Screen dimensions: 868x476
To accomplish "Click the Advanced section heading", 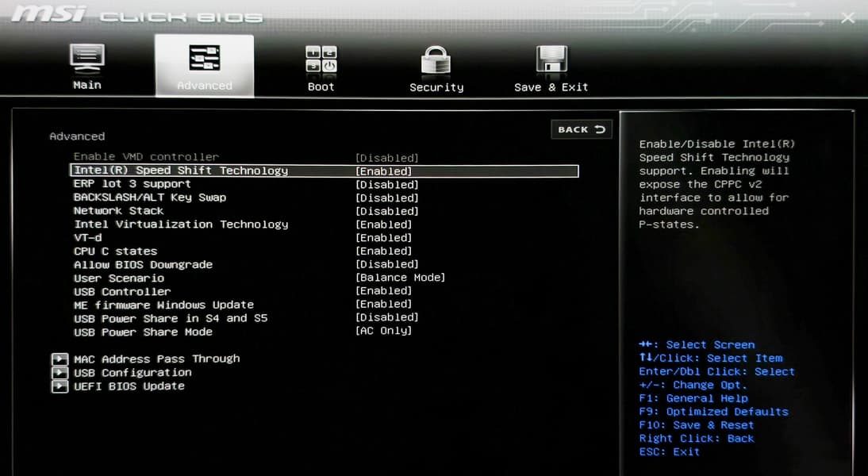I will (x=77, y=136).
